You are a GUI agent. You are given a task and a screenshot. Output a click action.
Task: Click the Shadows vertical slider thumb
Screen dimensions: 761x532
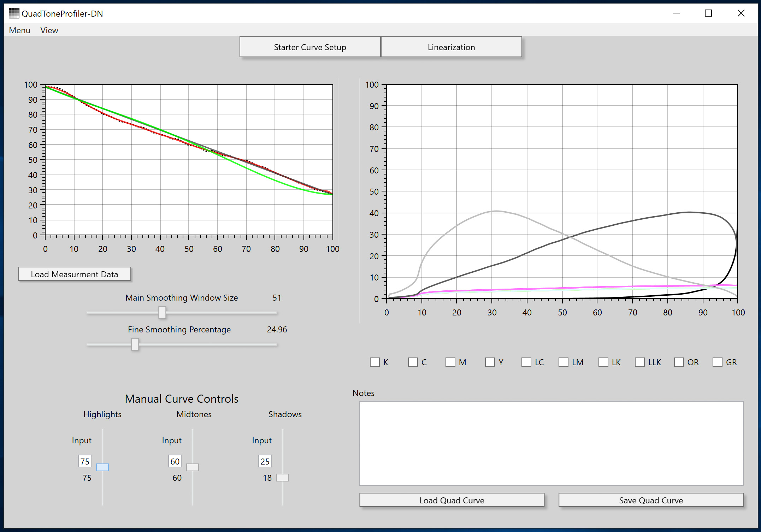(x=283, y=478)
